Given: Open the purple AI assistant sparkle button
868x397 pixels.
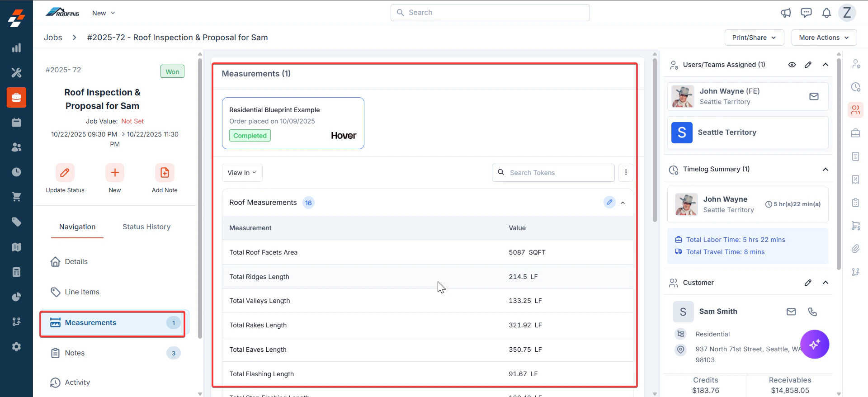Looking at the screenshot, I should pyautogui.click(x=815, y=345).
